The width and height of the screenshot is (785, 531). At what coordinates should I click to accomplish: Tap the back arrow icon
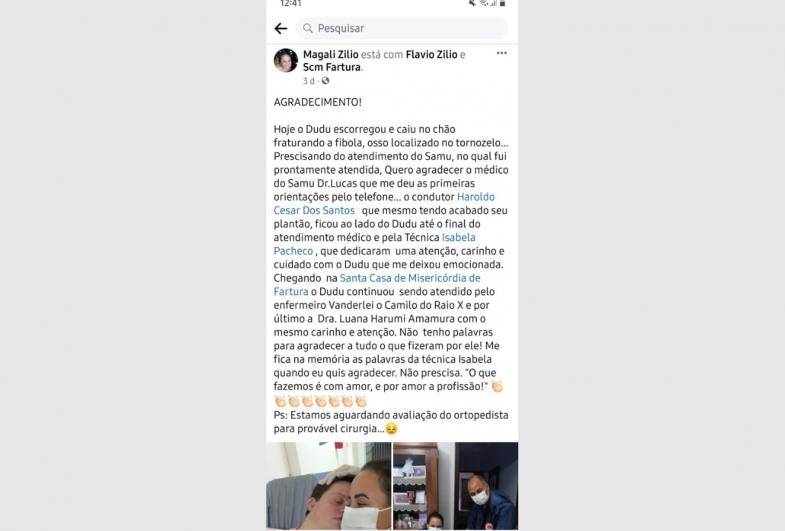281,29
